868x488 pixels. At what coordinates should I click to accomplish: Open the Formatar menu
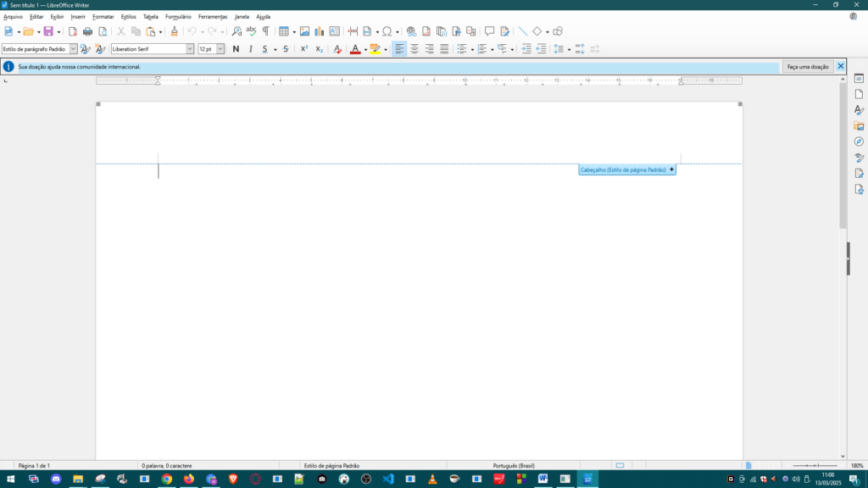pos(103,16)
